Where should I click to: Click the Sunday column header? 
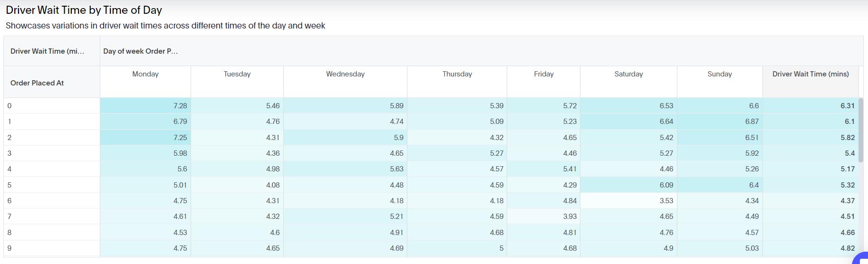[719, 74]
